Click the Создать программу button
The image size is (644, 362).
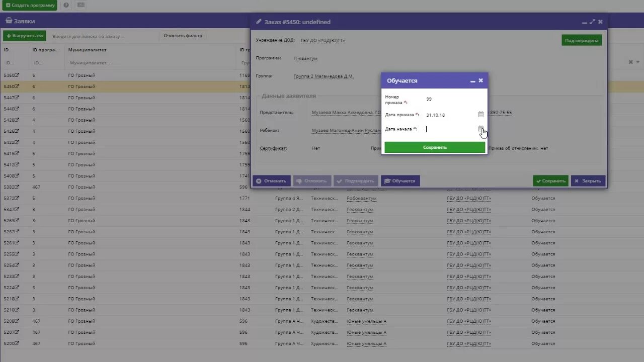30,5
